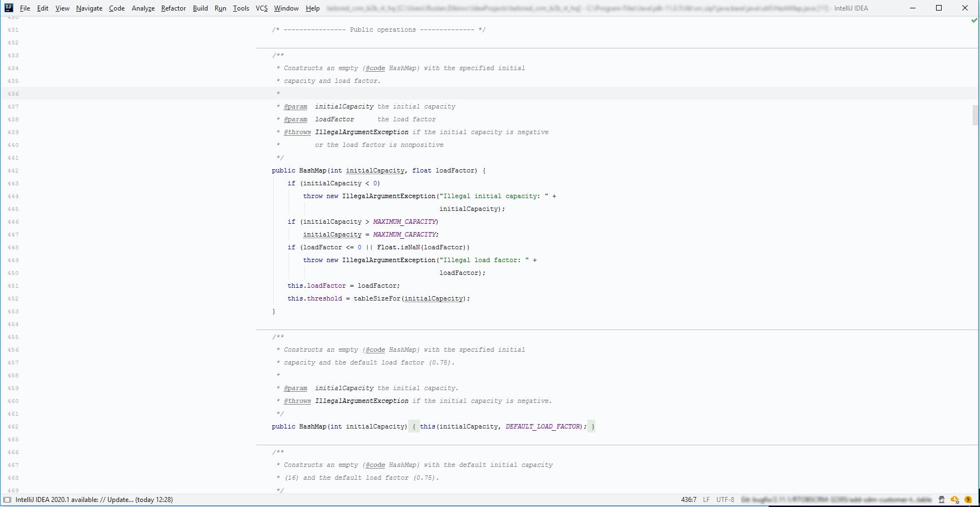The width and height of the screenshot is (980, 507).
Task: Click the IDE background update cloud icon
Action: click(955, 500)
